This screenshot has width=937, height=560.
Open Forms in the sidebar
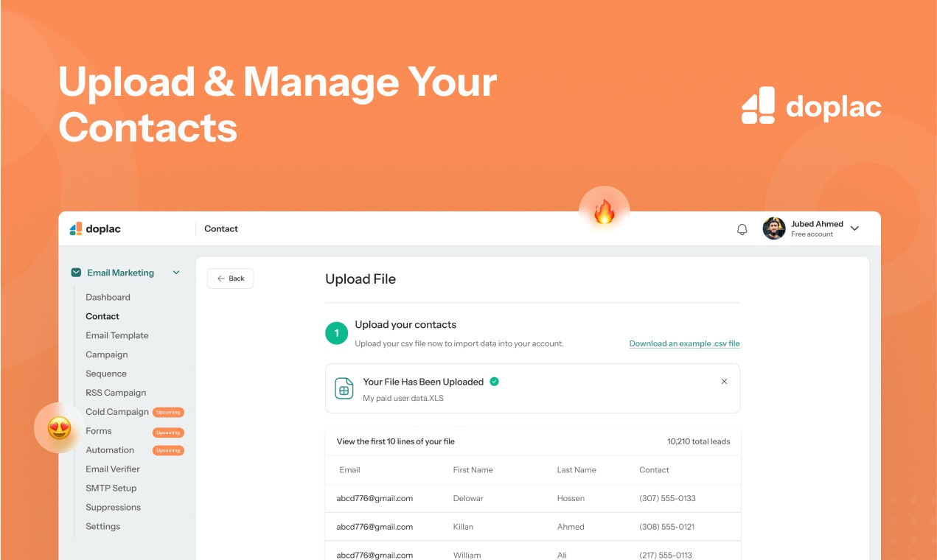point(99,431)
